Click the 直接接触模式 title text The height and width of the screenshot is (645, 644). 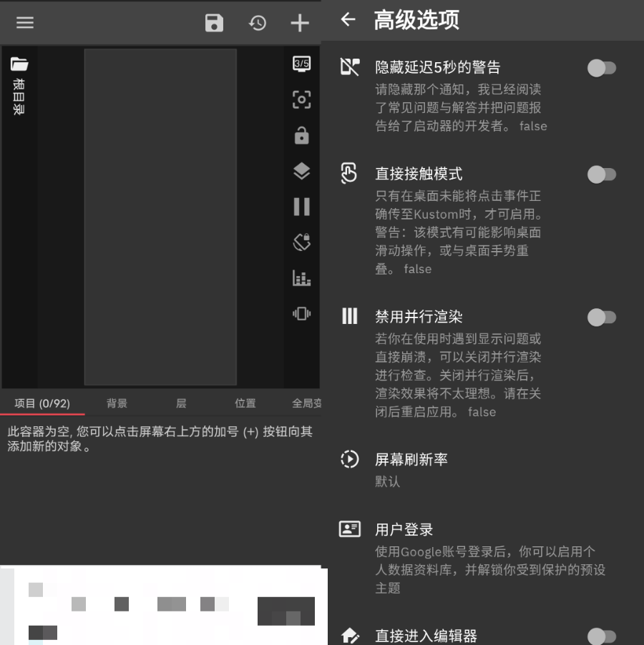419,174
